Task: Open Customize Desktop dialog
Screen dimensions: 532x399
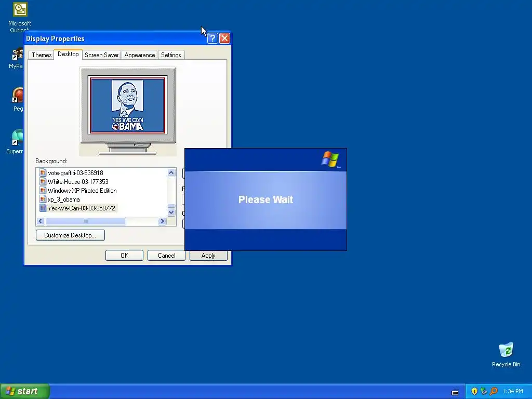Action: point(70,235)
